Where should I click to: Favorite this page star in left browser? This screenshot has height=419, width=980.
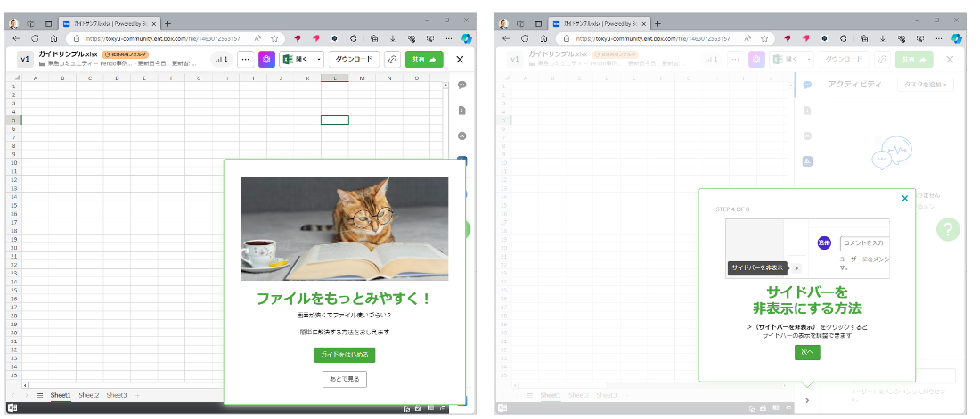274,38
